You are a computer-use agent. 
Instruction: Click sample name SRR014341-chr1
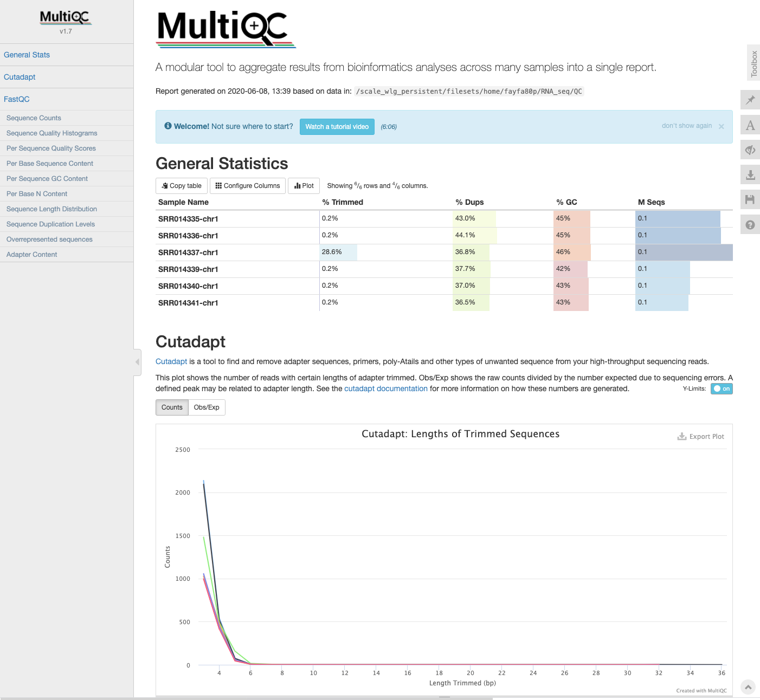(x=188, y=303)
